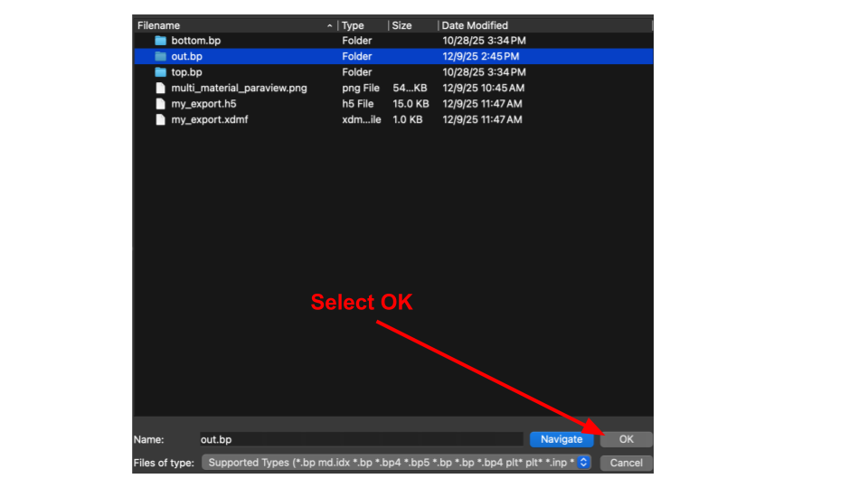Select the my_export.h5 file name
Image resolution: width=868 pixels, height=488 pixels.
pos(203,103)
